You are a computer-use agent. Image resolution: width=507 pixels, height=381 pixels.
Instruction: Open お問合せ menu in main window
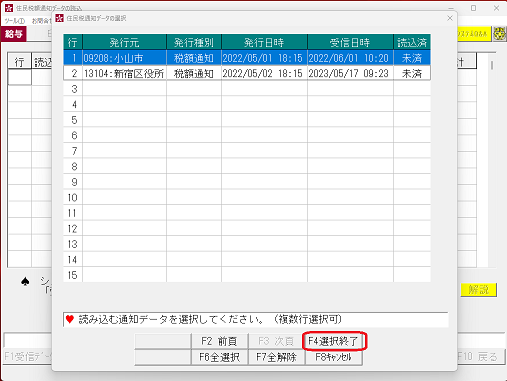[42, 21]
